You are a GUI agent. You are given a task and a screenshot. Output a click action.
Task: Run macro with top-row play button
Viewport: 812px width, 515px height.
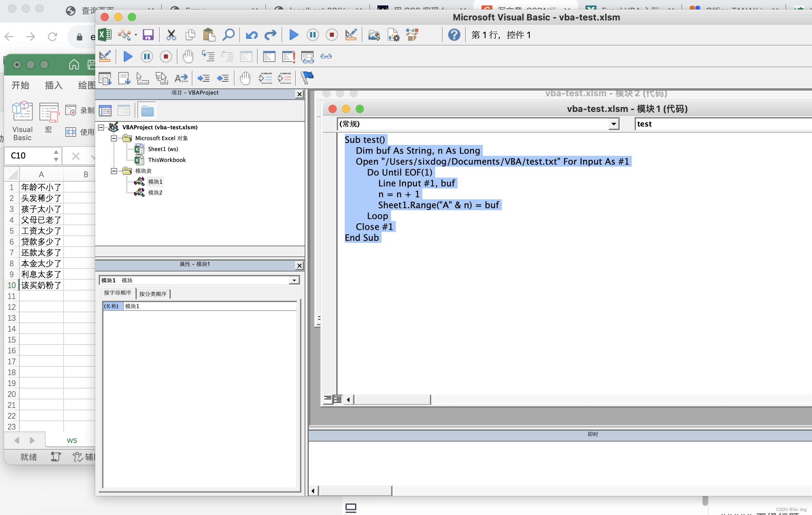pyautogui.click(x=294, y=35)
